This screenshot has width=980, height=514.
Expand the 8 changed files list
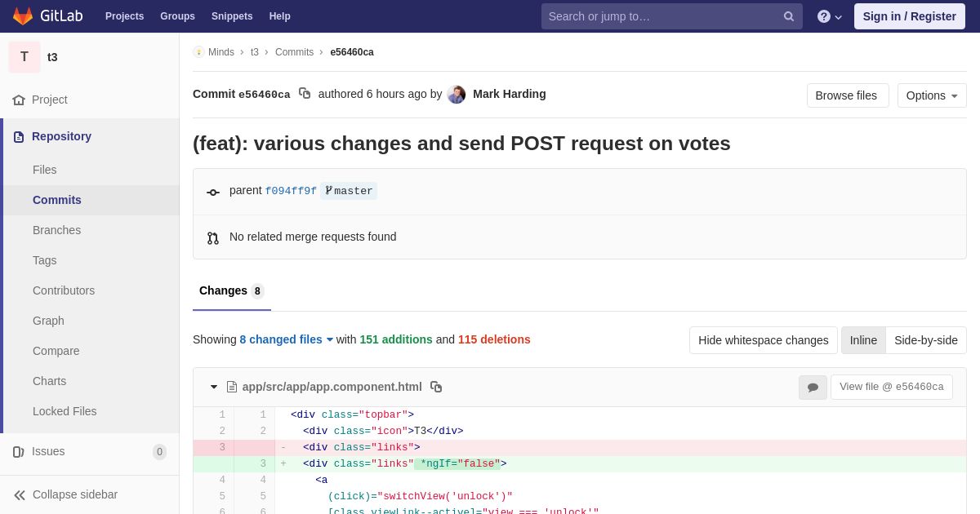click(x=287, y=339)
